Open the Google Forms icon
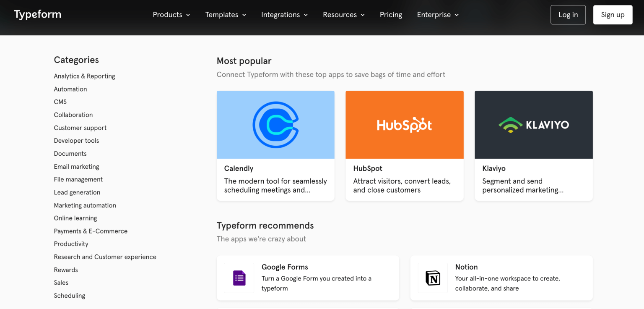This screenshot has width=644, height=309. coord(239,278)
